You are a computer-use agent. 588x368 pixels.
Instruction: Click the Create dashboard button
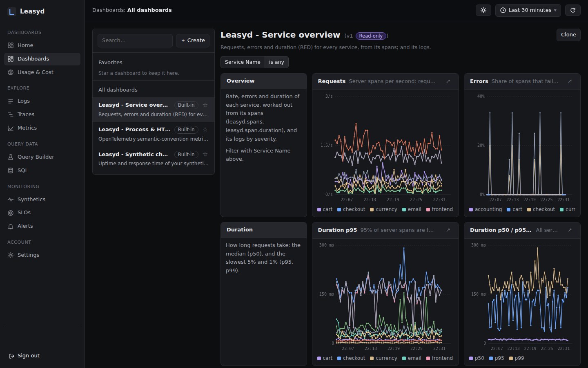click(x=193, y=40)
